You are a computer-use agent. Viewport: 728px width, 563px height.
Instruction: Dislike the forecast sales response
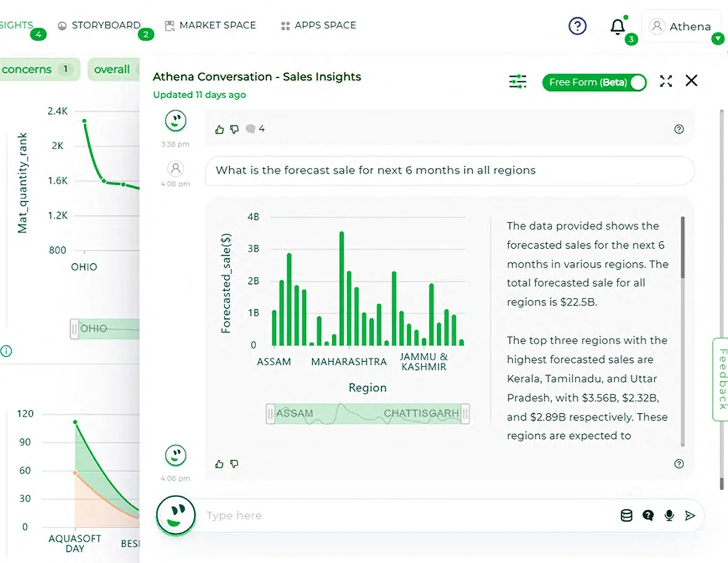click(235, 464)
